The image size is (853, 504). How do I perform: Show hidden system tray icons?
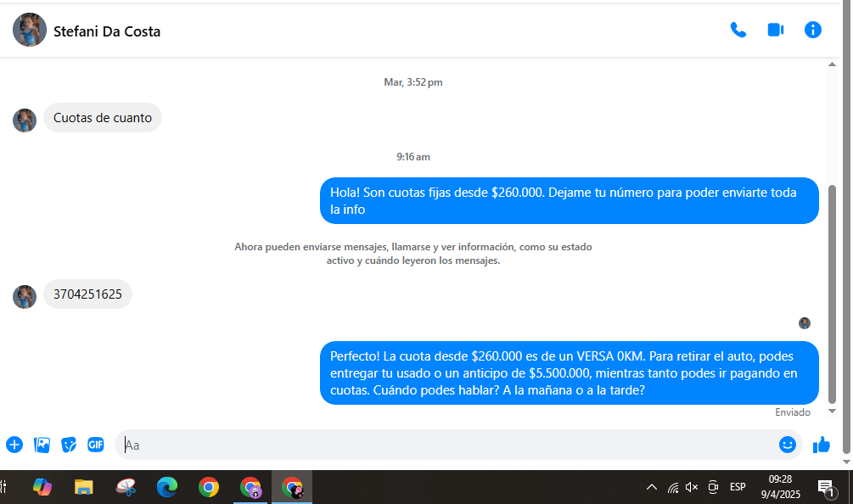[651, 487]
